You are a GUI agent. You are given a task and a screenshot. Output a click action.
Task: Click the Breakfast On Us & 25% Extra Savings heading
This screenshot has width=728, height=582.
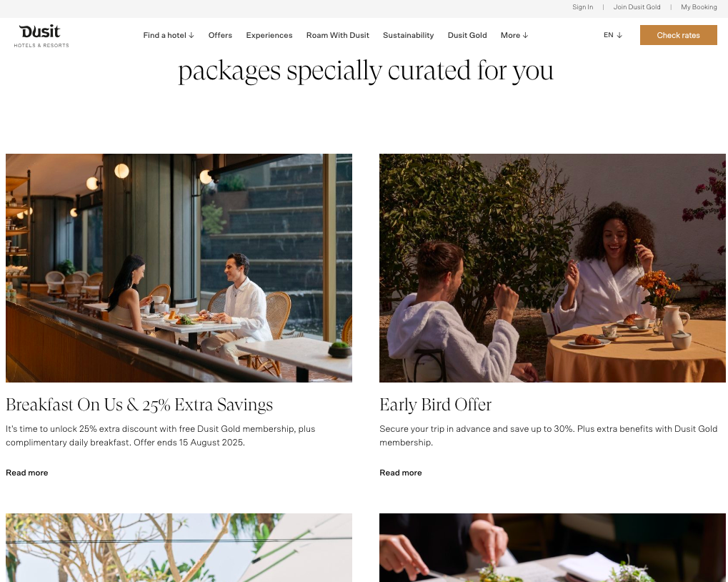[x=139, y=405]
